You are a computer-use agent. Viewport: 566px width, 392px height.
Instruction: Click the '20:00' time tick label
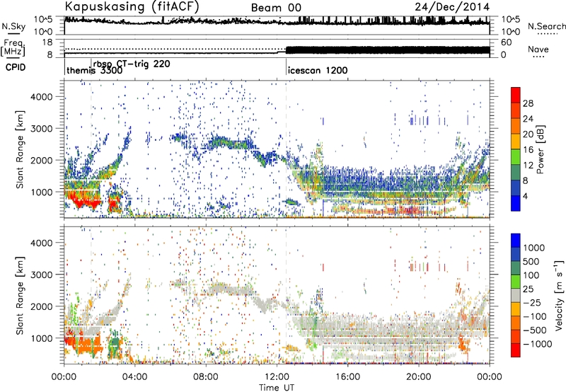pyautogui.click(x=418, y=377)
